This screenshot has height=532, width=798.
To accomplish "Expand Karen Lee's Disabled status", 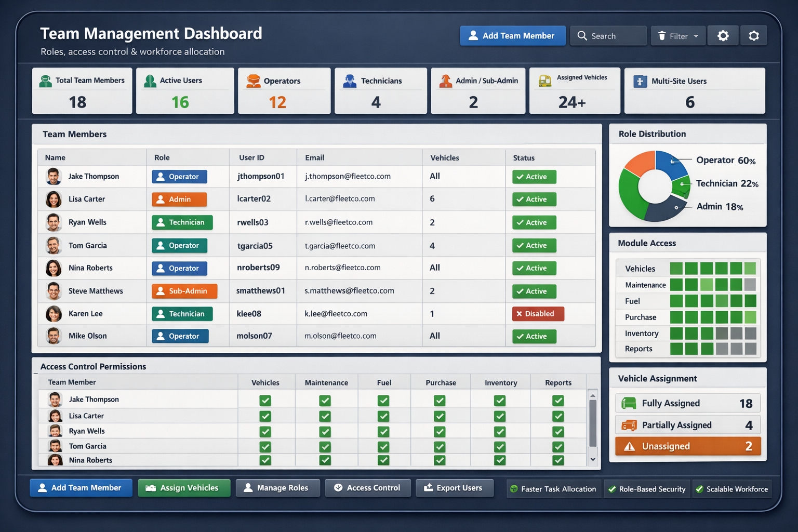I will (537, 314).
